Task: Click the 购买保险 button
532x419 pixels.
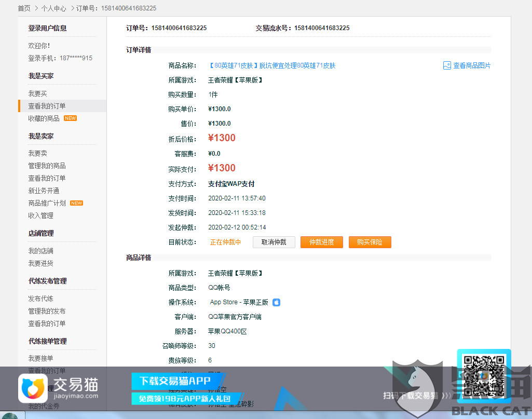Action: (370, 242)
